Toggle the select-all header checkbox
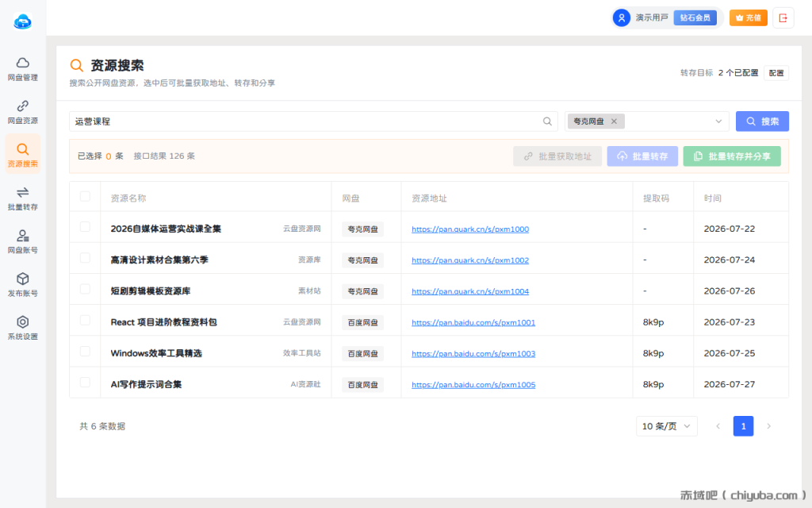812x508 pixels. tap(85, 197)
